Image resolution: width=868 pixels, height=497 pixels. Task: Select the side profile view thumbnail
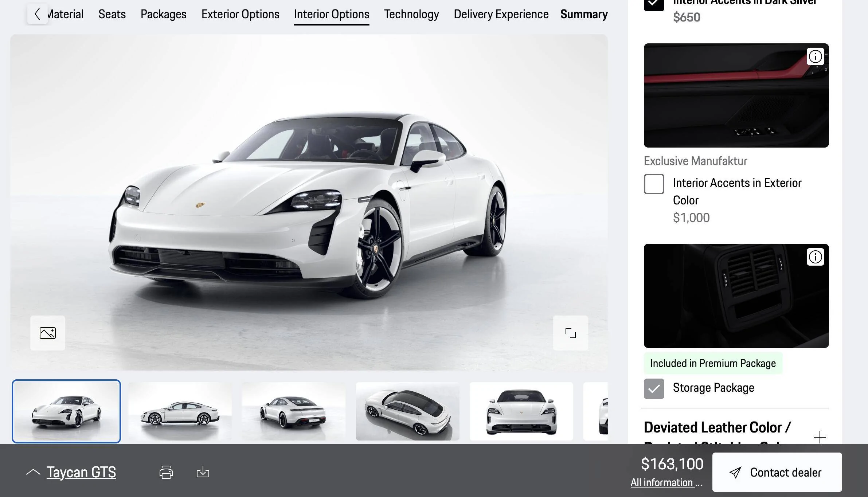point(180,411)
